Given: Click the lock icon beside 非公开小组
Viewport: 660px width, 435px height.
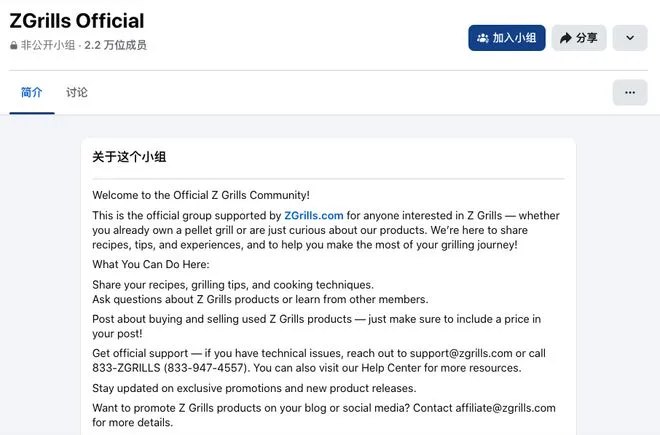Looking at the screenshot, I should pos(14,45).
